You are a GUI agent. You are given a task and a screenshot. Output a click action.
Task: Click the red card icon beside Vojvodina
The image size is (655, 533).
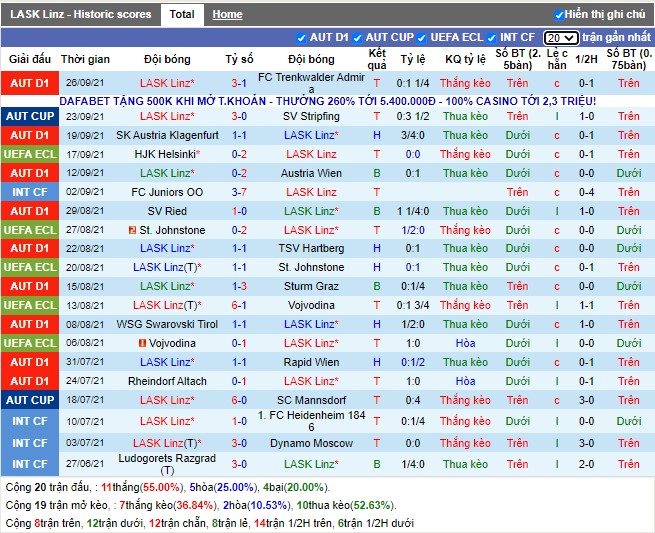pos(140,343)
